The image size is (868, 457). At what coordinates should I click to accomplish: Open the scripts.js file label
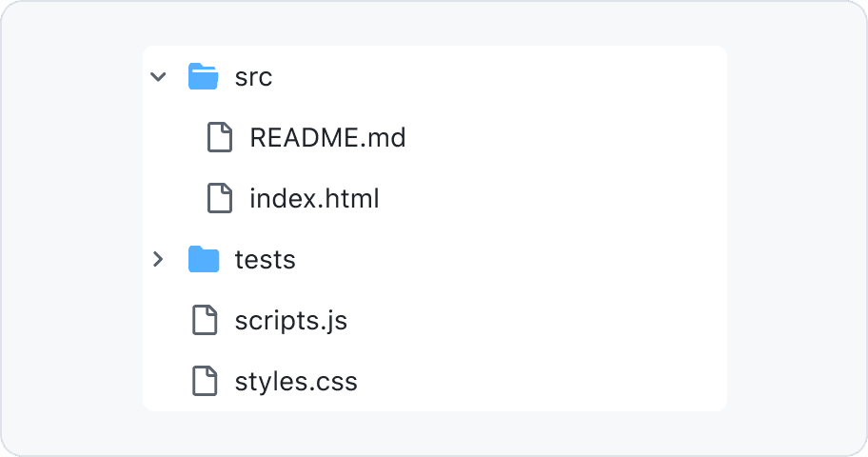coord(291,321)
